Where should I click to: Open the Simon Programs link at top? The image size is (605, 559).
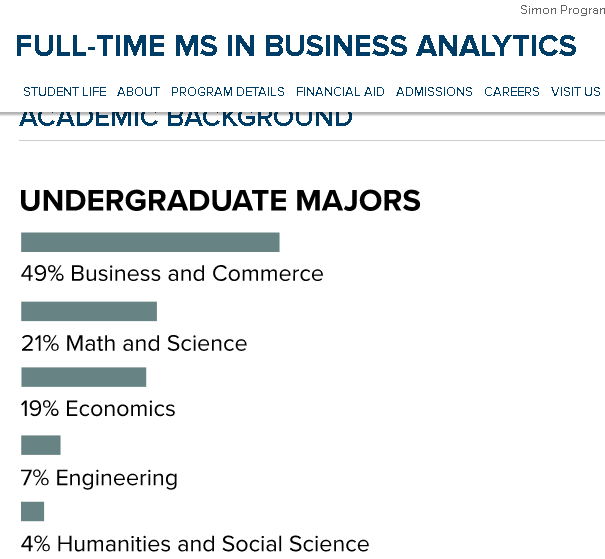tap(562, 10)
